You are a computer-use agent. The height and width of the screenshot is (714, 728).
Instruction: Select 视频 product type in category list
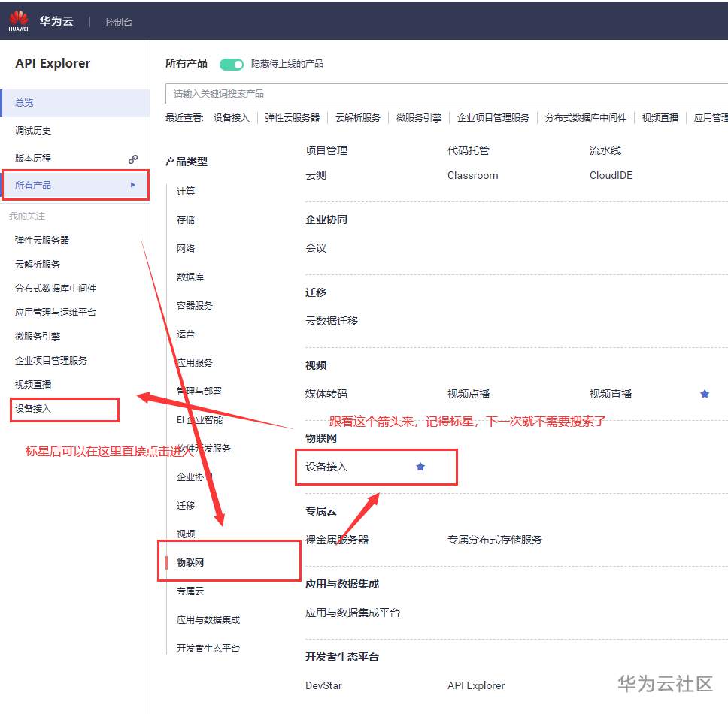click(x=186, y=534)
